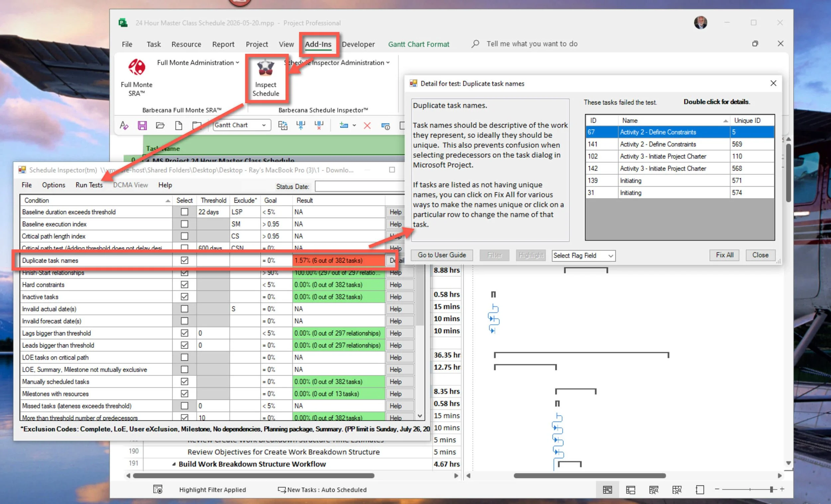
Task: Click the macro recording status bar icon
Action: pos(158,489)
